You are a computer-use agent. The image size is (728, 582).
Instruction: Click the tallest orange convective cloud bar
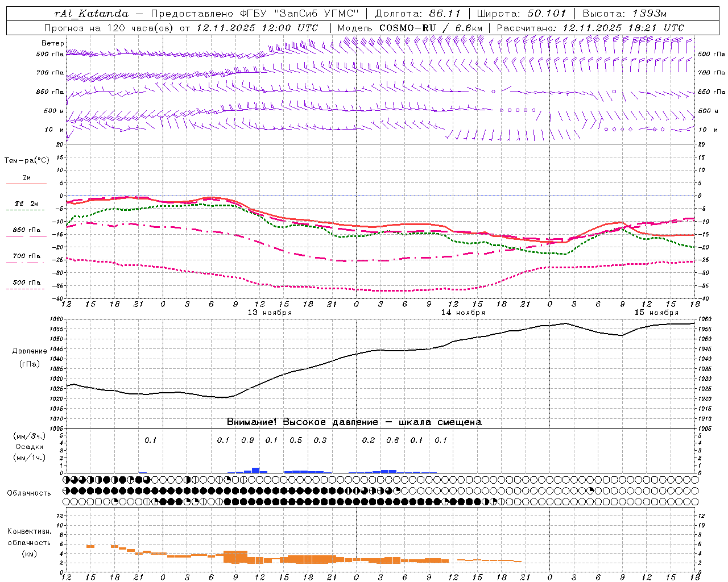coord(235,557)
